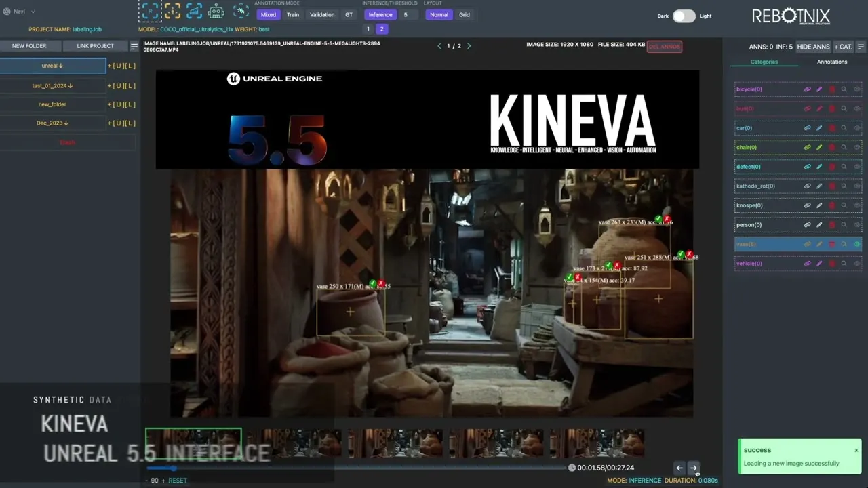Click the robot auto-labeling icon
This screenshot has height=488, width=868.
pyautogui.click(x=216, y=11)
